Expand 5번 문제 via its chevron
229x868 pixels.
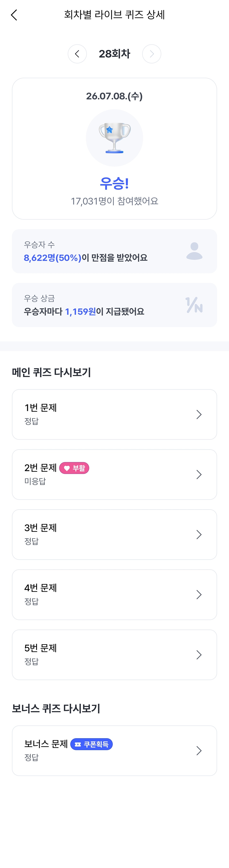199,655
